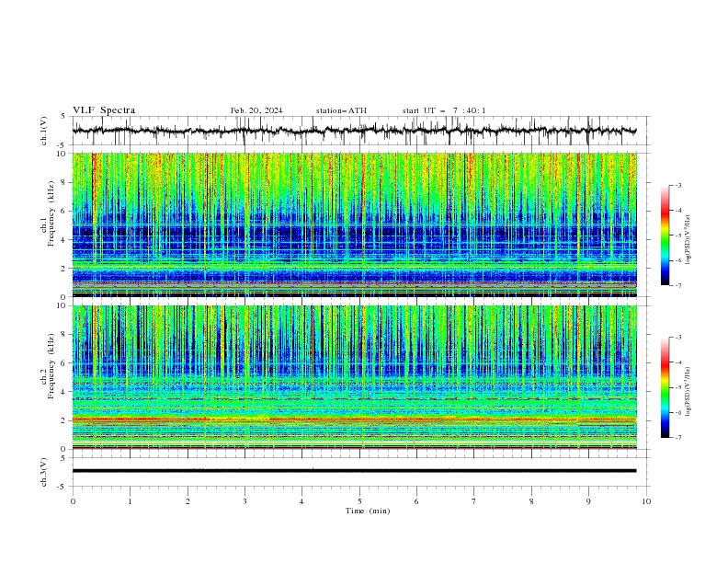Click the red 2 kHz band in ch.2 spectrogram
This screenshot has height=563, width=728.
355,419
